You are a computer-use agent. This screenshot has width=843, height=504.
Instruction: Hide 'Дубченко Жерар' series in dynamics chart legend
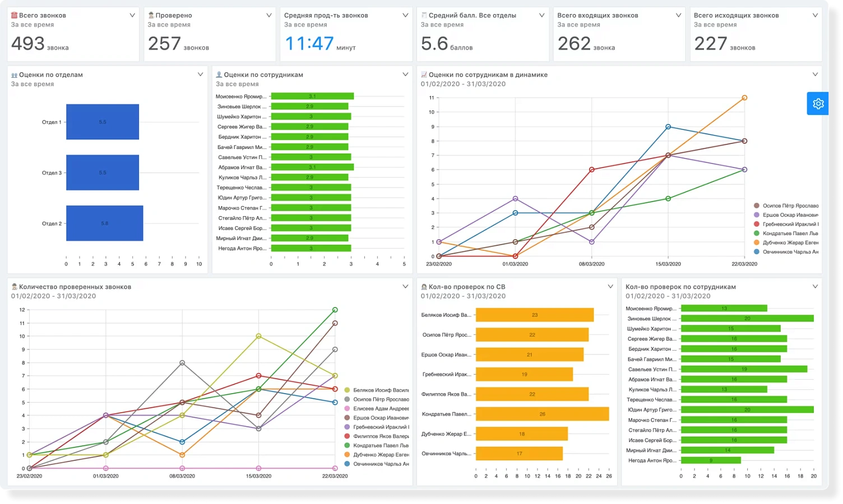pyautogui.click(x=786, y=242)
